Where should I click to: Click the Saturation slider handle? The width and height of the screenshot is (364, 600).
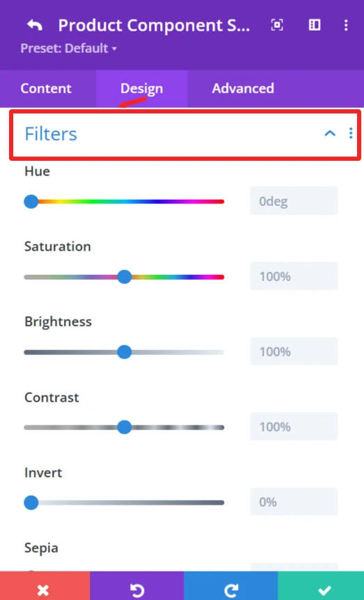[124, 276]
